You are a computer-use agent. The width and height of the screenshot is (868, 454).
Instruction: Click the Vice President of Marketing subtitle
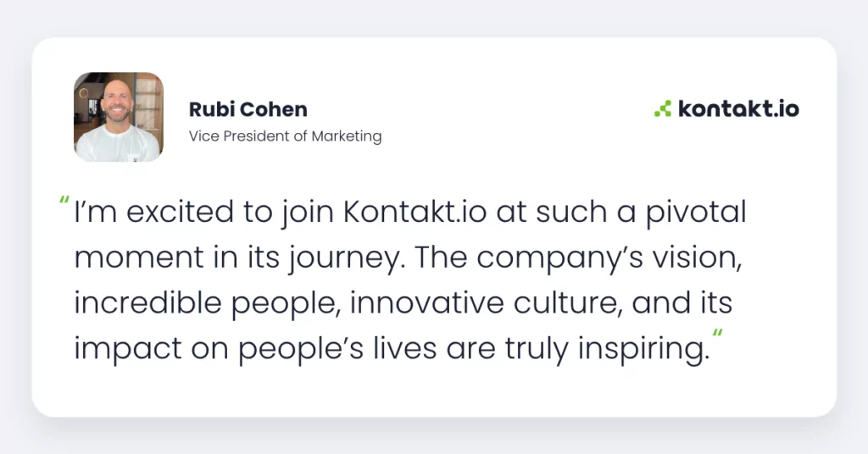(285, 136)
